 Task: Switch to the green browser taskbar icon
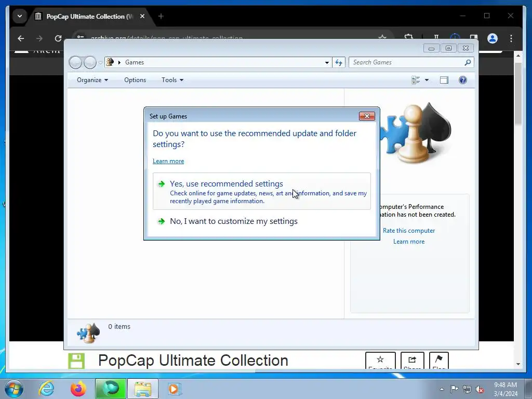[x=111, y=389]
